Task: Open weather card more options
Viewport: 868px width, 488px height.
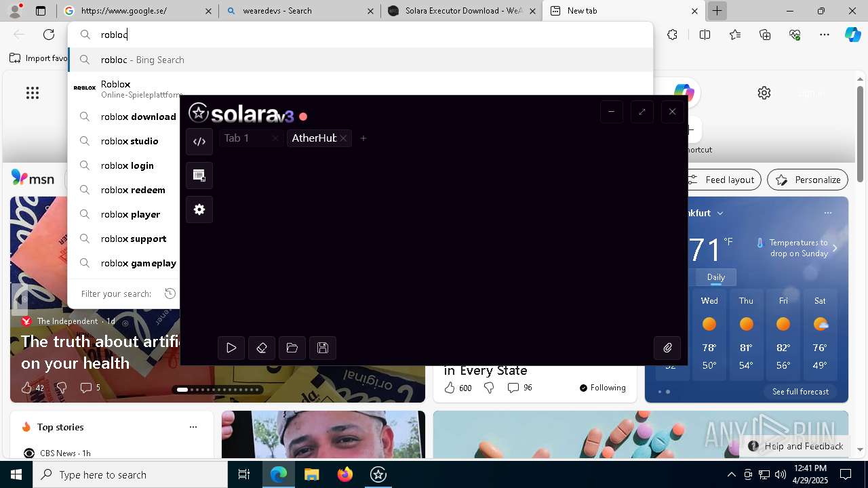Action: pos(828,213)
